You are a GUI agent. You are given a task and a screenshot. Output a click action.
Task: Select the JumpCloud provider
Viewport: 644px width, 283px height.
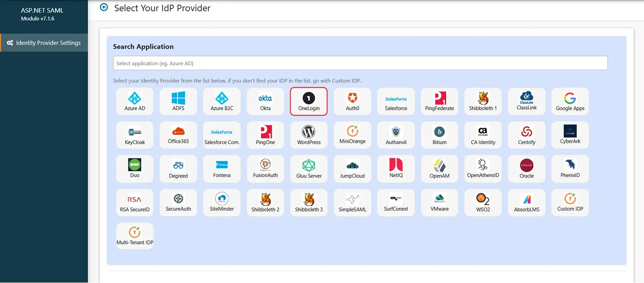(x=353, y=169)
